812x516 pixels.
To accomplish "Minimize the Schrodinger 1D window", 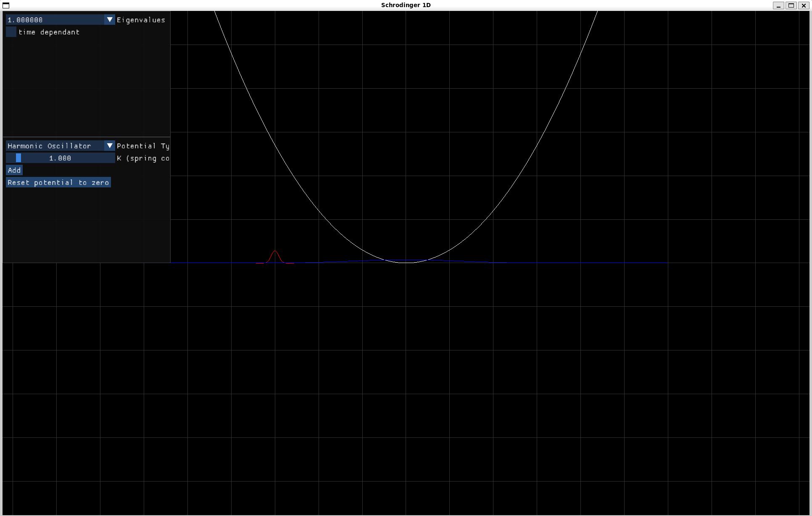I will (x=778, y=5).
